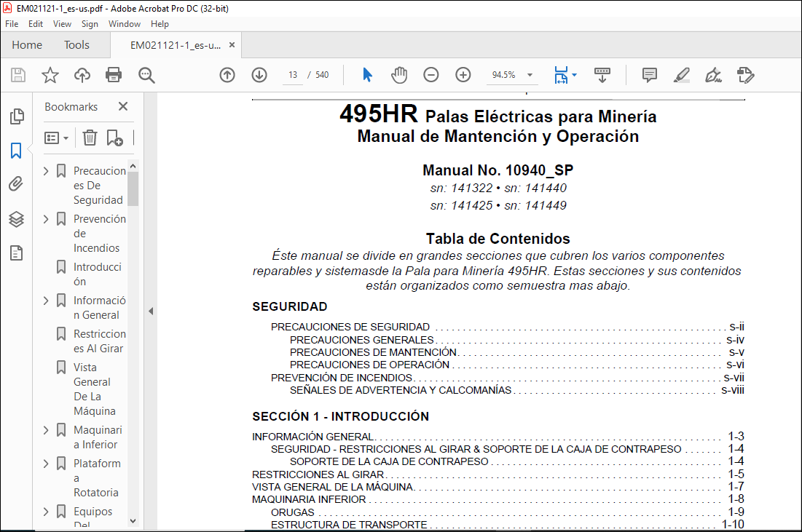
Task: Close the Bookmarks panel
Action: (x=123, y=106)
